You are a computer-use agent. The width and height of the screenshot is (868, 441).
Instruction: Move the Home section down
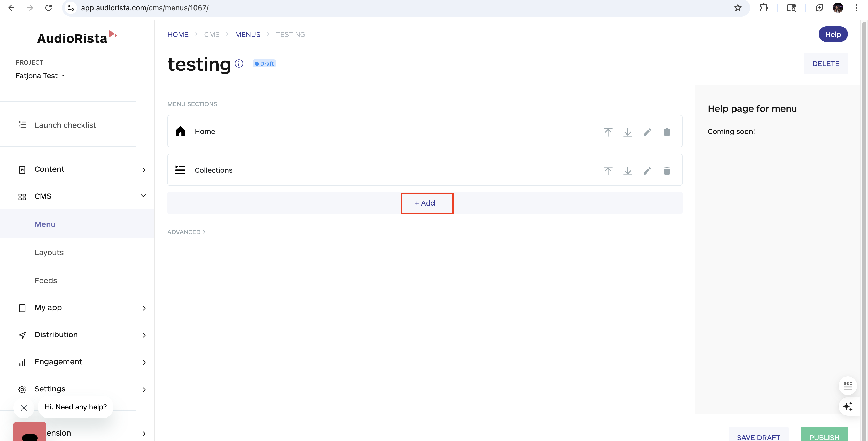pyautogui.click(x=627, y=132)
